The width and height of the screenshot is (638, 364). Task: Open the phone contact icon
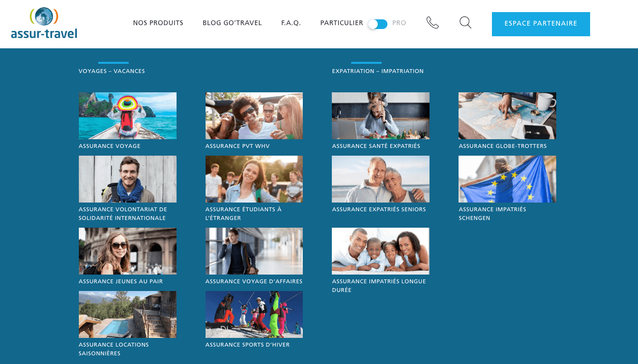click(432, 22)
